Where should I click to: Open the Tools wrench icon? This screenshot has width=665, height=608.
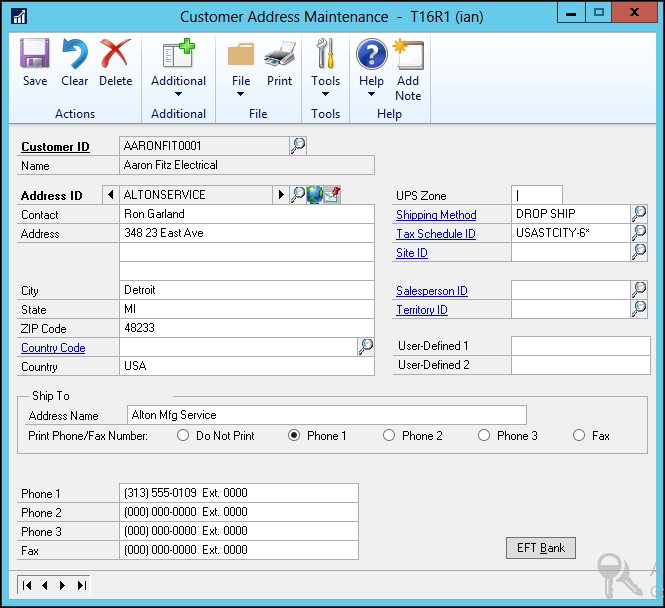[x=325, y=53]
